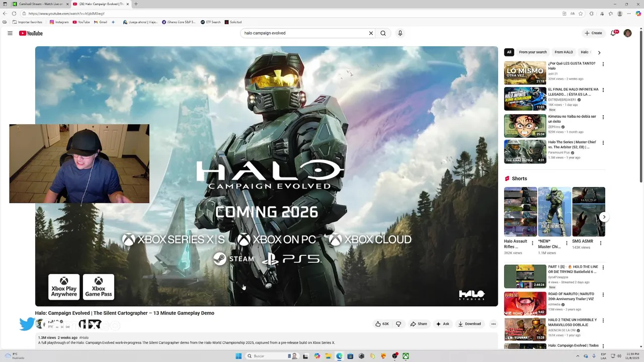Viewport: 644px width, 362px height.
Task: Open File Explorer from the taskbar
Action: click(328, 356)
